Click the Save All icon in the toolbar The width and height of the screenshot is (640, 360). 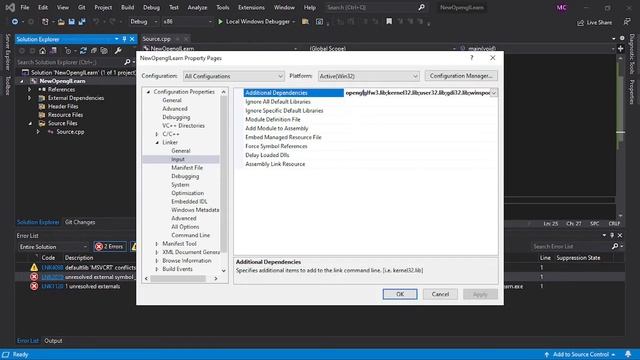click(x=82, y=22)
